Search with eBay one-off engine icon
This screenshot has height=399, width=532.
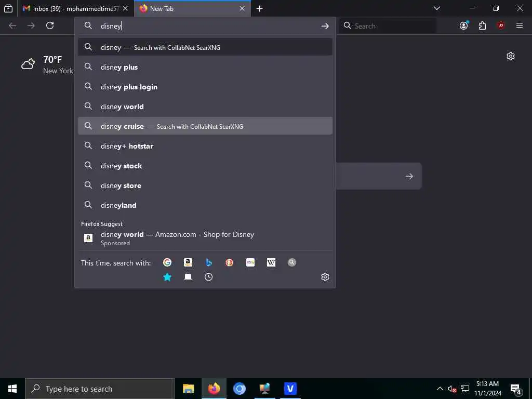(250, 262)
